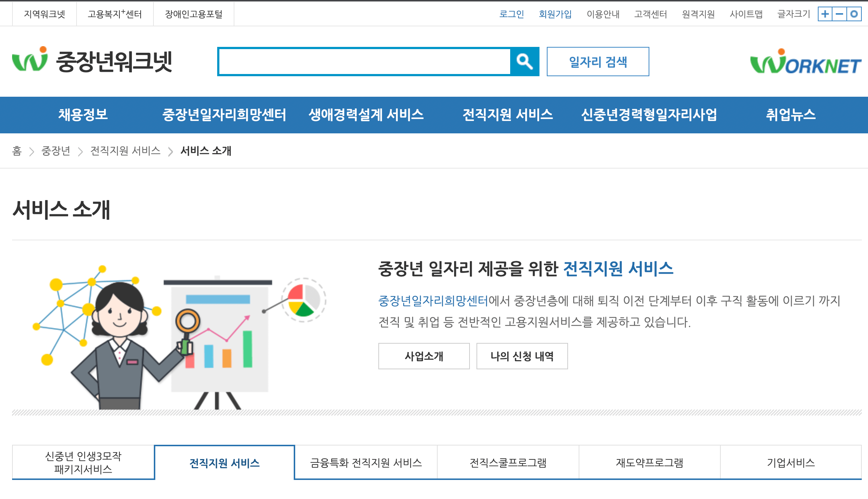The height and width of the screenshot is (499, 868).
Task: Open 채용정보 main menu
Action: [83, 115]
